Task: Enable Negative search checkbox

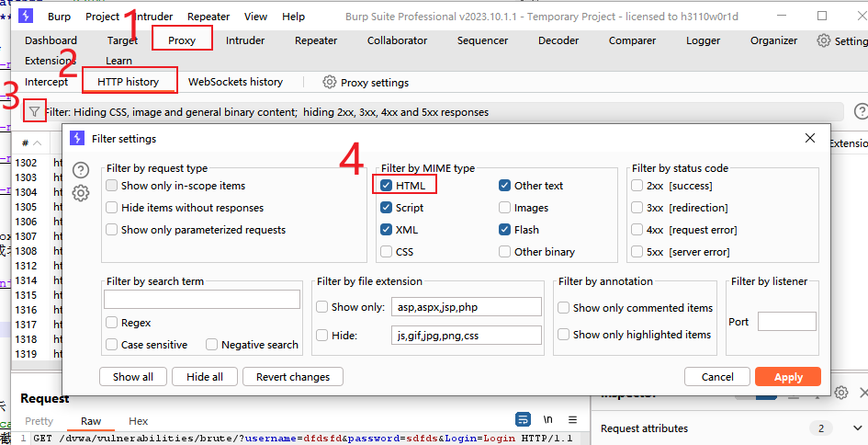Action: 211,345
